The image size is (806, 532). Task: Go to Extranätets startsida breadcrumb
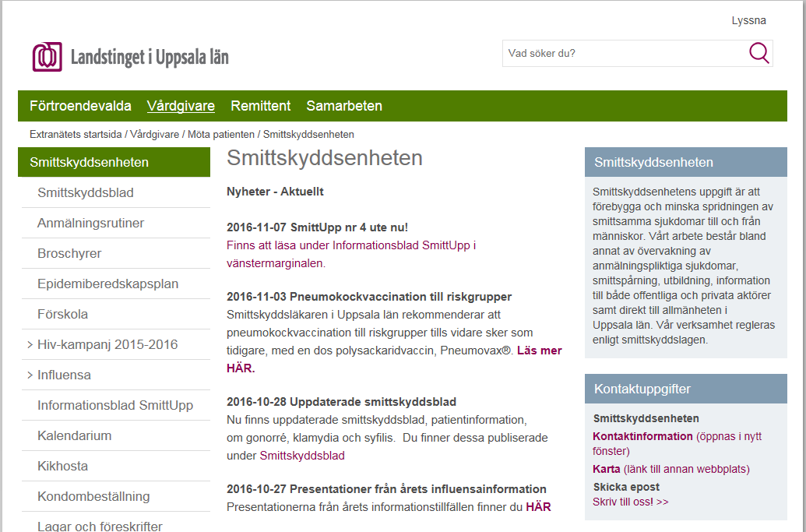click(x=76, y=134)
